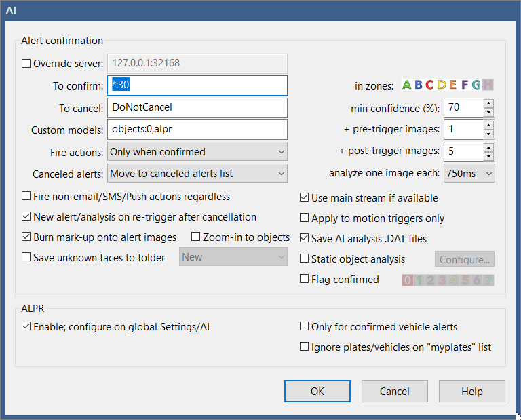Click the purple zone F icon

[465, 85]
